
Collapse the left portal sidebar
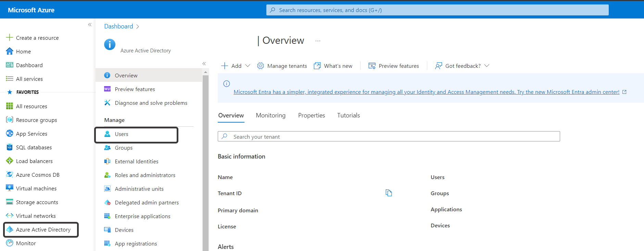[90, 25]
